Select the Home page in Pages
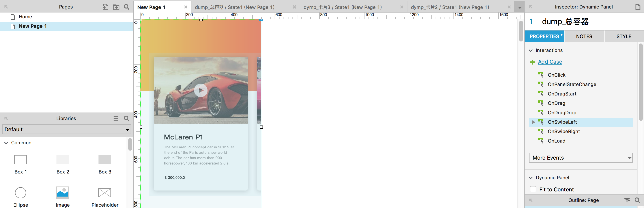 click(x=25, y=17)
